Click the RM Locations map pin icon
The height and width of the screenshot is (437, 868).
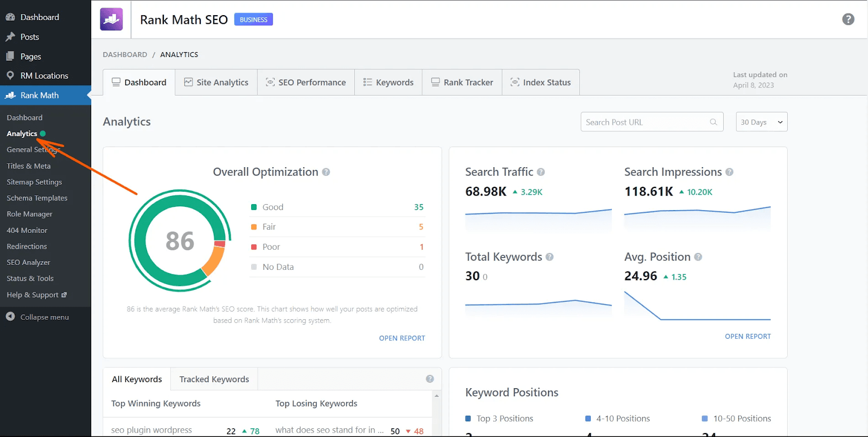(10, 75)
